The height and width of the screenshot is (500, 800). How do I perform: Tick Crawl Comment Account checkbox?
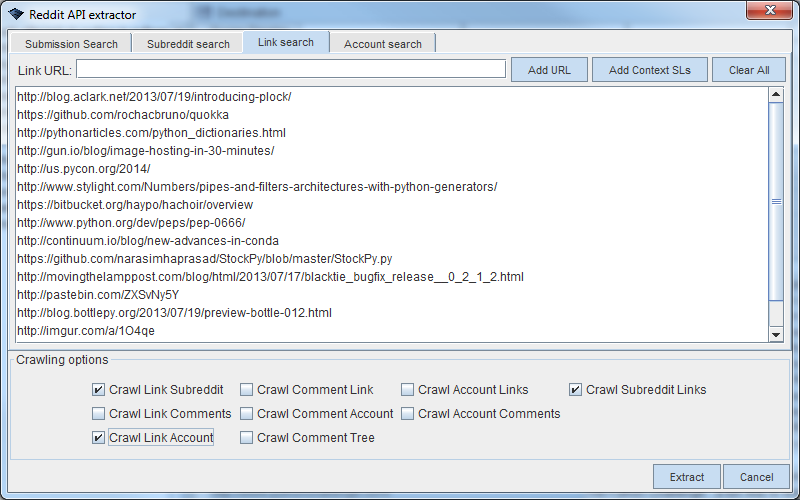pyautogui.click(x=246, y=414)
